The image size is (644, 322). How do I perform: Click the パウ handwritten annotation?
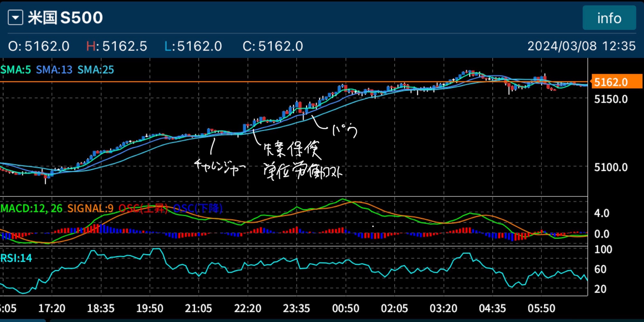pos(345,131)
